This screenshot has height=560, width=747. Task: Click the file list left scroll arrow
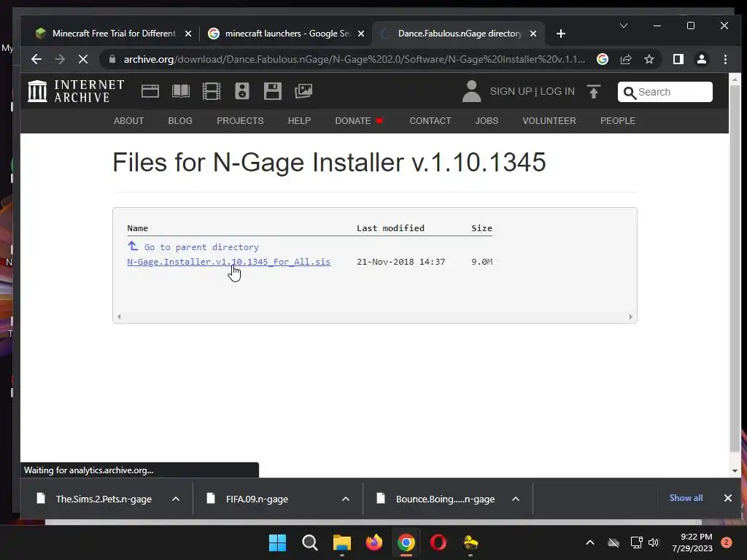pos(119,316)
